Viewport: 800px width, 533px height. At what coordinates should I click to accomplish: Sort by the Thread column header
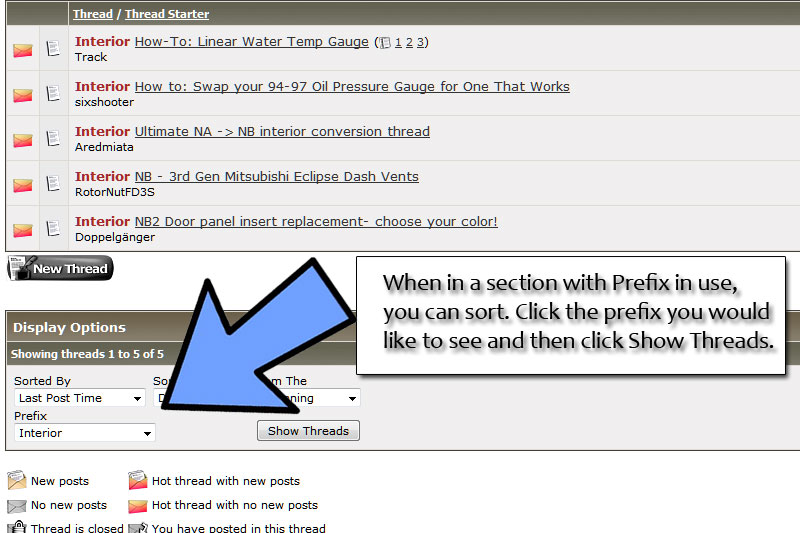[x=93, y=15]
